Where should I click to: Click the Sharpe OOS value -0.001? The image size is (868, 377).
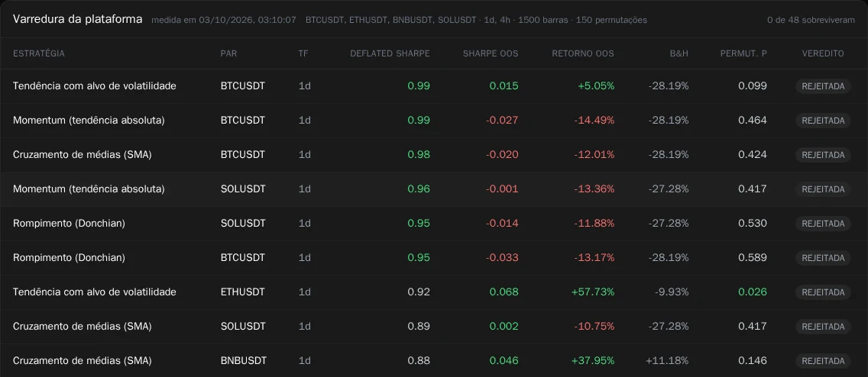(x=502, y=189)
